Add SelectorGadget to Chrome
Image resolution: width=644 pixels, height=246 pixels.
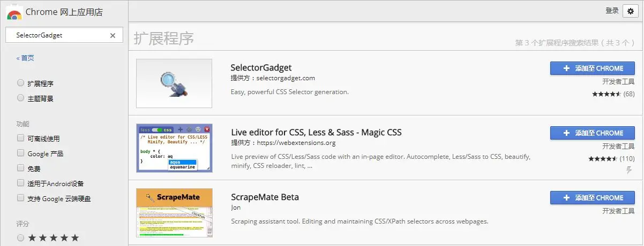(x=592, y=68)
